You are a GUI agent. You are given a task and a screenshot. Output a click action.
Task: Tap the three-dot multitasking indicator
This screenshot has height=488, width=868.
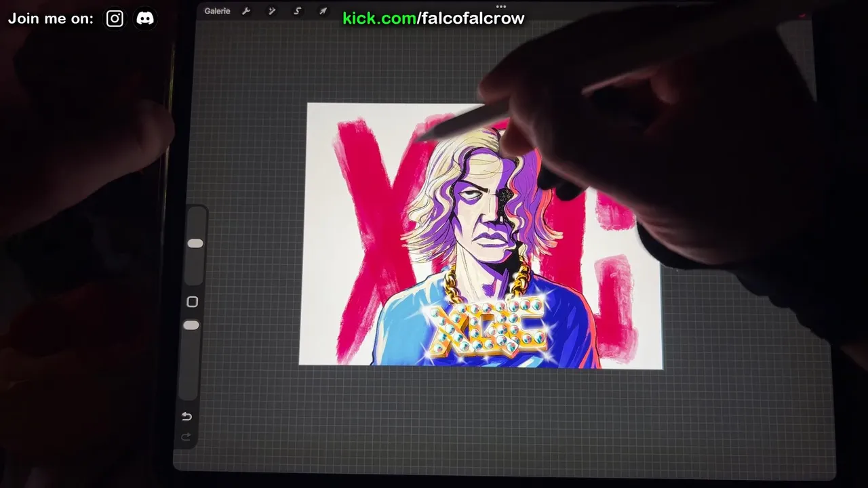[x=501, y=6]
